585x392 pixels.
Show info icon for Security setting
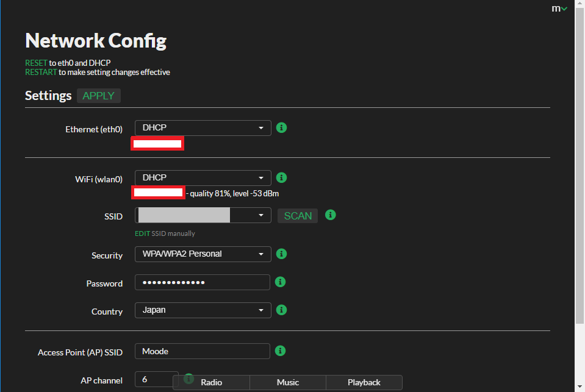pyautogui.click(x=281, y=254)
